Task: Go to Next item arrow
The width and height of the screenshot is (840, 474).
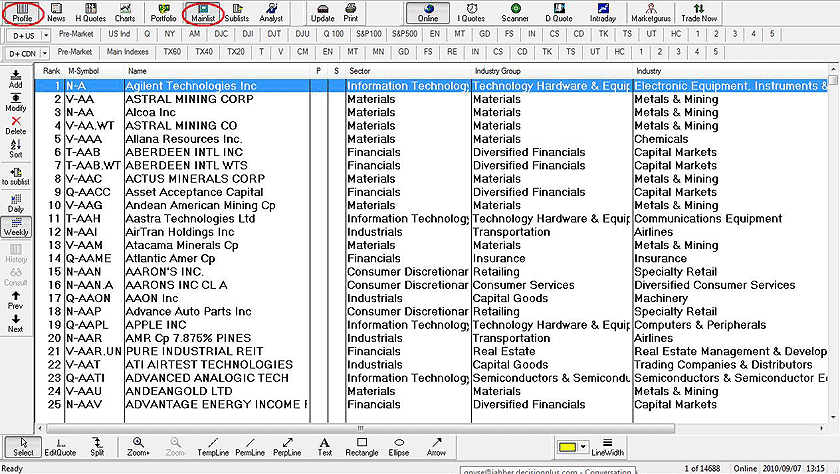Action: click(x=16, y=323)
